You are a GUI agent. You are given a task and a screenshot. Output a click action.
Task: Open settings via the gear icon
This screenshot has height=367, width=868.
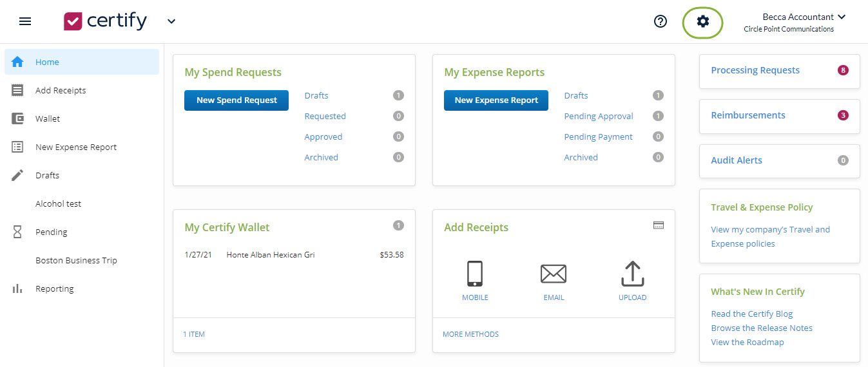[702, 22]
